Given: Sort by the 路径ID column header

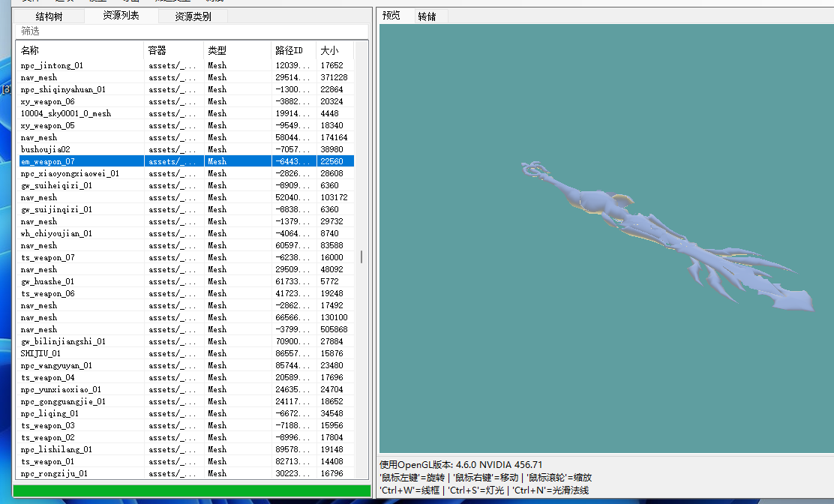Looking at the screenshot, I should click(293, 50).
